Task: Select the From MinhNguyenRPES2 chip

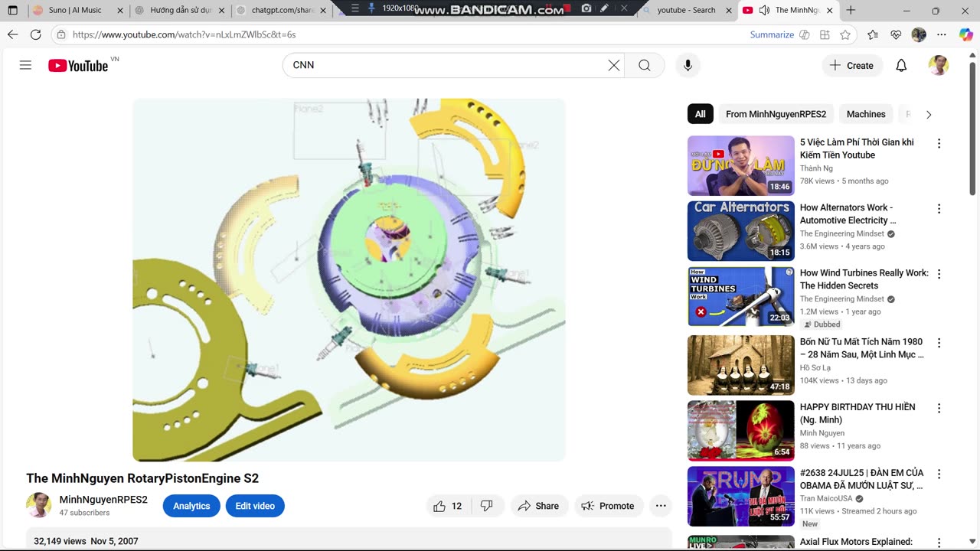Action: 776,114
